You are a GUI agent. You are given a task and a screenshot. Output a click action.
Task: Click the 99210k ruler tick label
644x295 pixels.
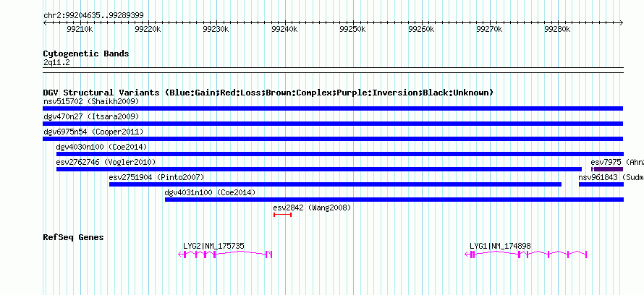(x=80, y=29)
